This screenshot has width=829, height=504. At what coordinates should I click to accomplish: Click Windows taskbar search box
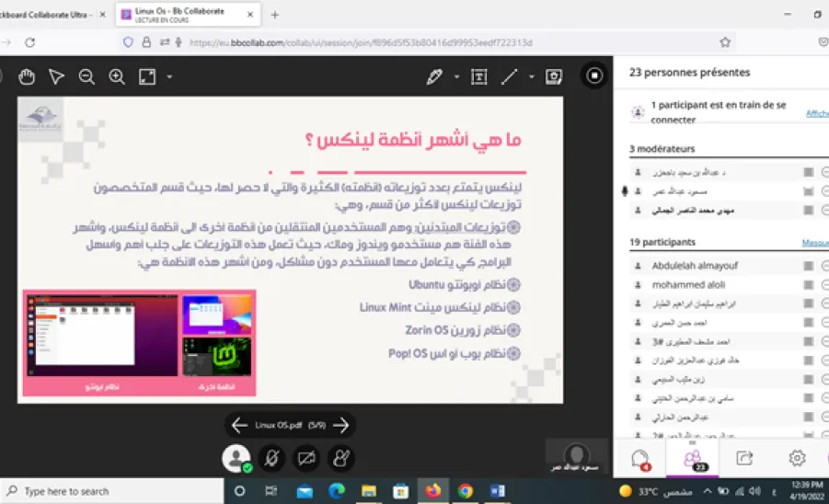[x=112, y=491]
